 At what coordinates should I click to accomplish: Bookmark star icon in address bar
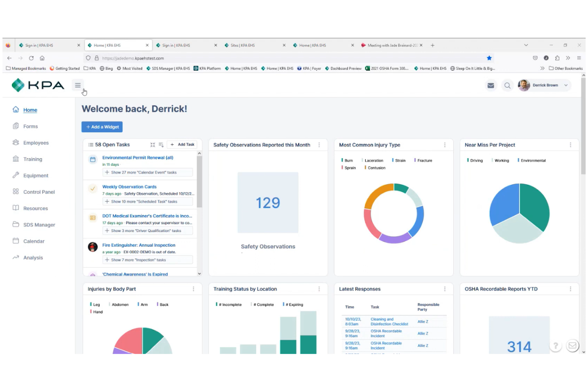point(489,58)
